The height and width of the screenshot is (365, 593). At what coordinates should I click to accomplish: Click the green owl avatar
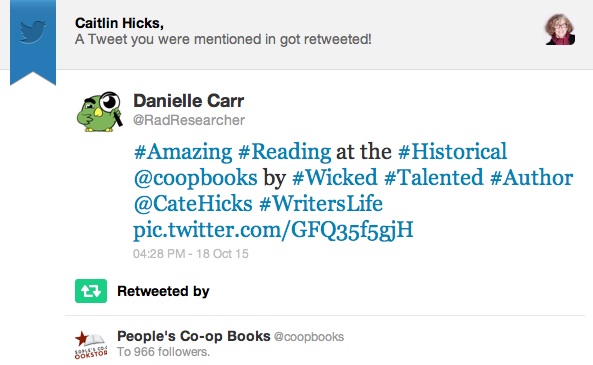[99, 111]
